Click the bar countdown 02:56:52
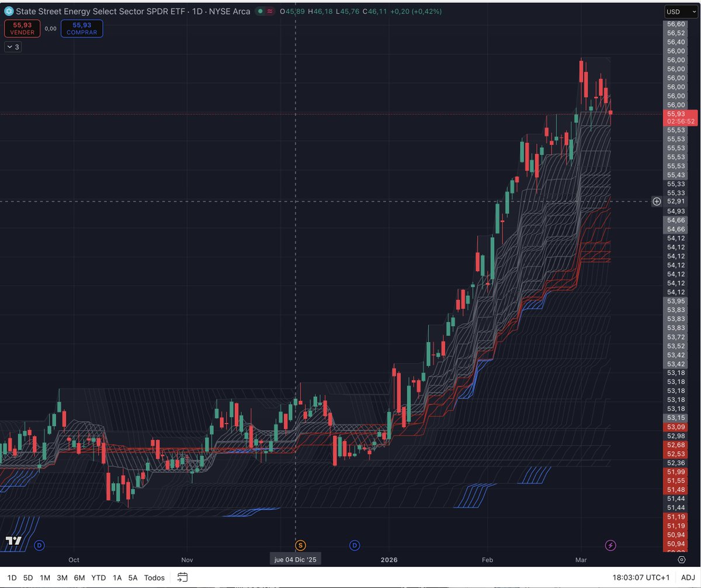The image size is (701, 588). [679, 121]
